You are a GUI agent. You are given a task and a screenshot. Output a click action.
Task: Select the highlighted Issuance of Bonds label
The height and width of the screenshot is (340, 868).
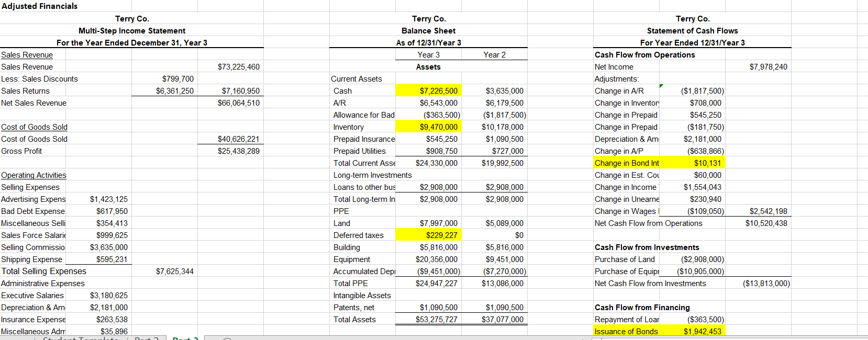tap(627, 332)
